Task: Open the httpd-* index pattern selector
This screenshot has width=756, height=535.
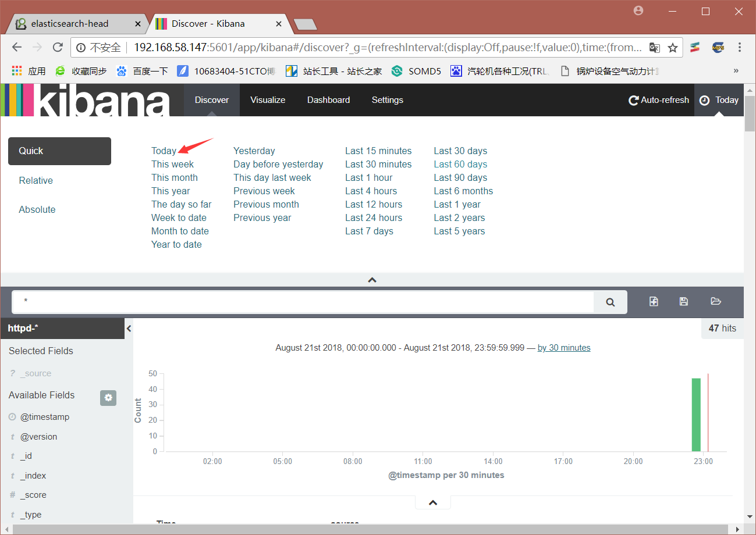Action: pos(63,329)
